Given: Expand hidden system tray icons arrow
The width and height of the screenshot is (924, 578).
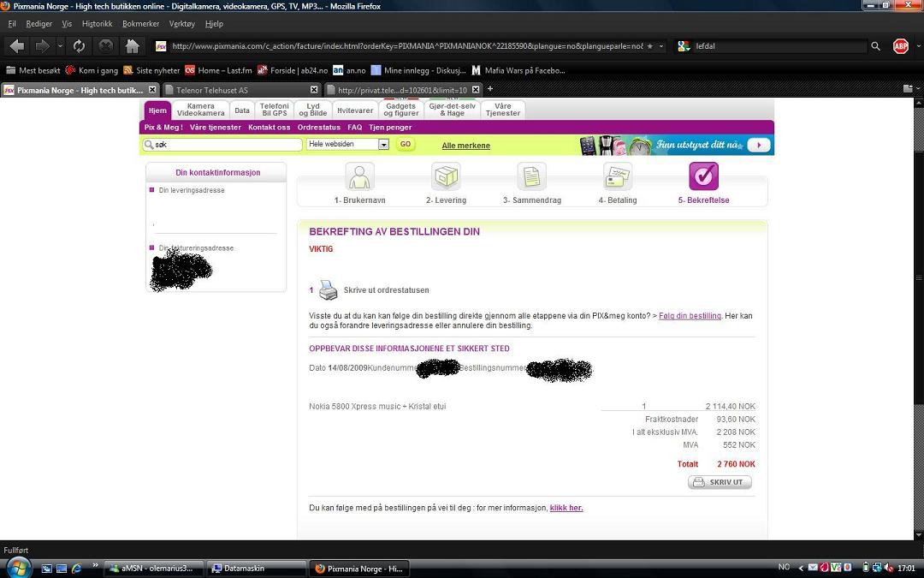Looking at the screenshot, I should [800, 568].
